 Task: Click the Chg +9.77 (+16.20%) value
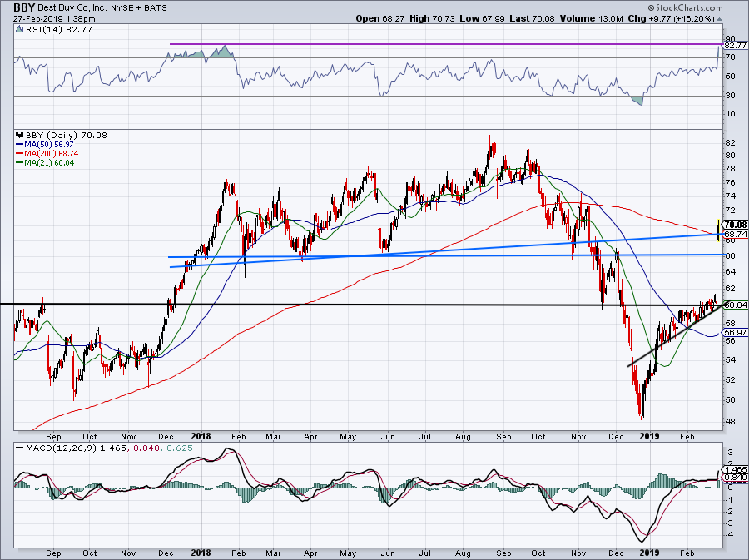coord(671,18)
